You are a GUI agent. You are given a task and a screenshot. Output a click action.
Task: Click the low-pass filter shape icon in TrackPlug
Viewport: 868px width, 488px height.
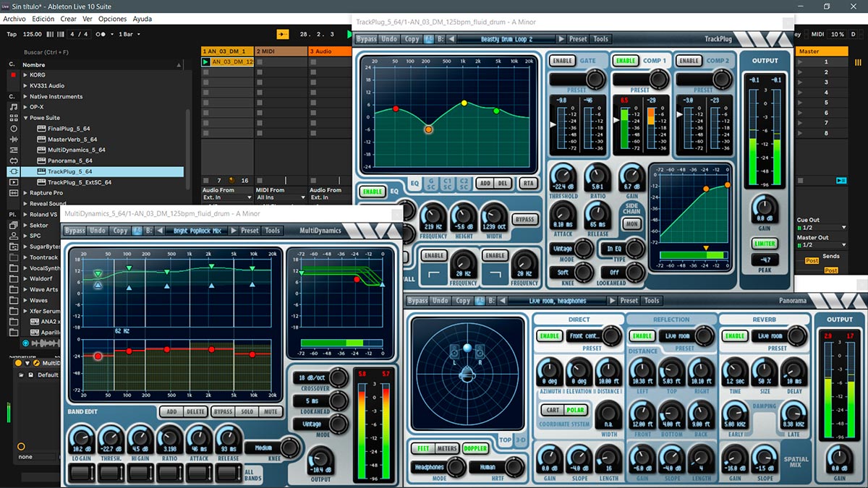(495, 274)
